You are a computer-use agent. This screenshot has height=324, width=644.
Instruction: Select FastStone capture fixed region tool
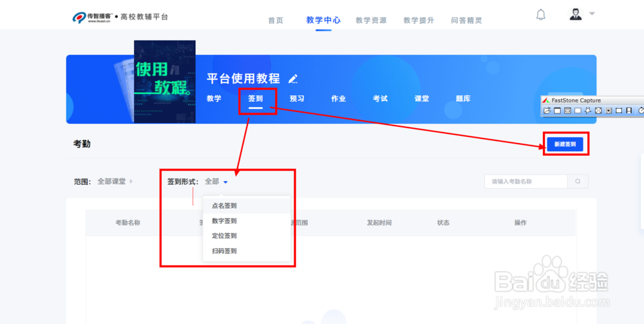[x=618, y=110]
